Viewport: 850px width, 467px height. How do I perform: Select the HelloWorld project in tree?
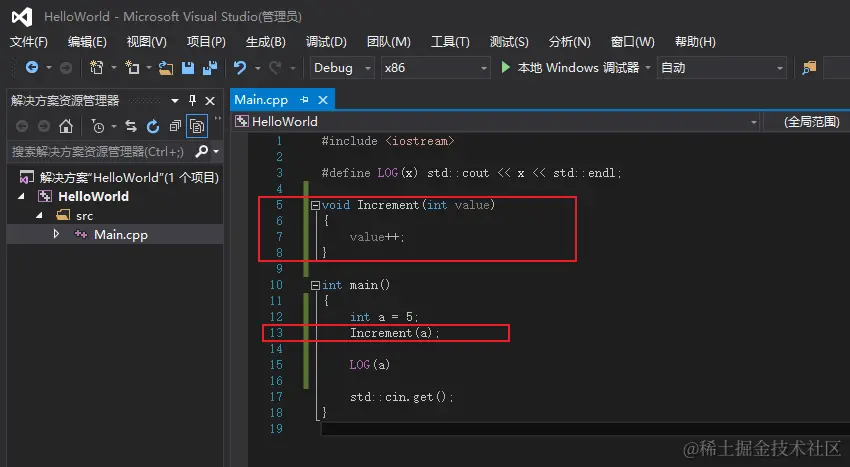point(93,196)
